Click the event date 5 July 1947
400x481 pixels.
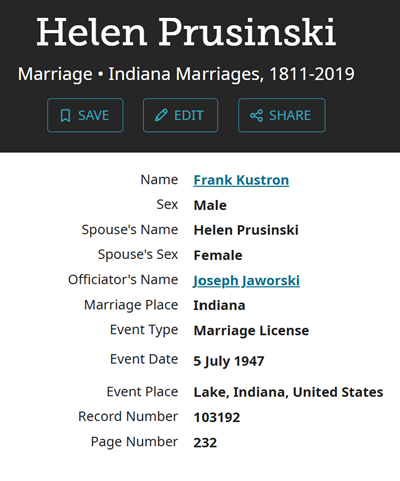tap(229, 361)
